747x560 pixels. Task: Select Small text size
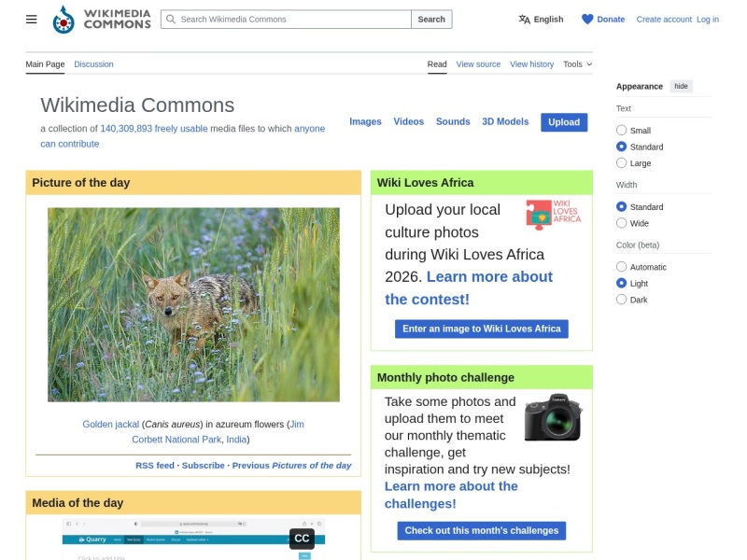click(x=621, y=130)
